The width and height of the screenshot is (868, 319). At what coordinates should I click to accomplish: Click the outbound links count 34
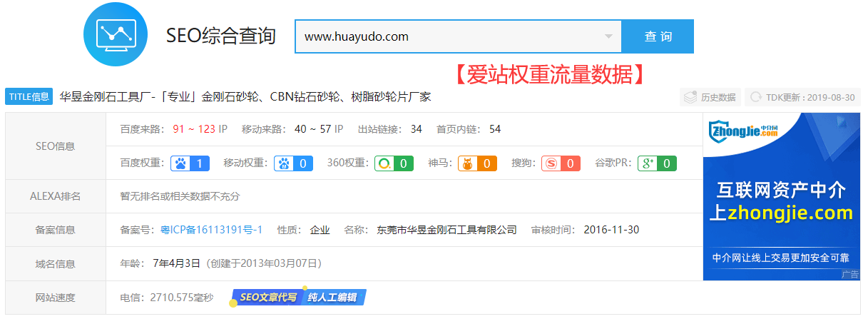click(x=416, y=129)
